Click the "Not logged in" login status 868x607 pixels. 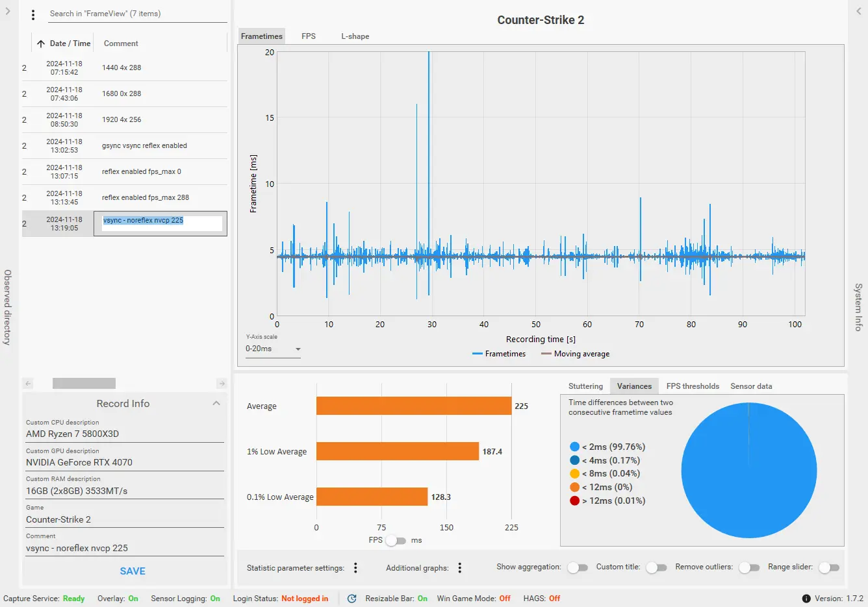305,599
